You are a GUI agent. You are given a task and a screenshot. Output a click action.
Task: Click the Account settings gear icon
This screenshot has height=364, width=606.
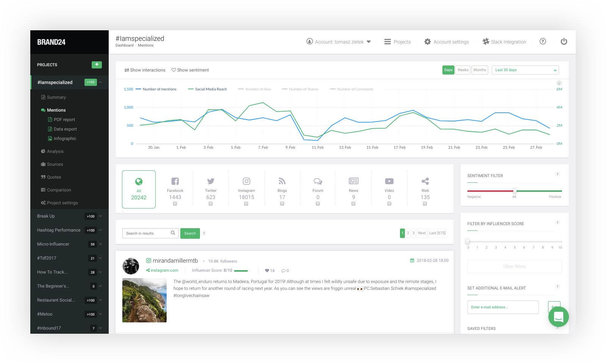(x=428, y=42)
